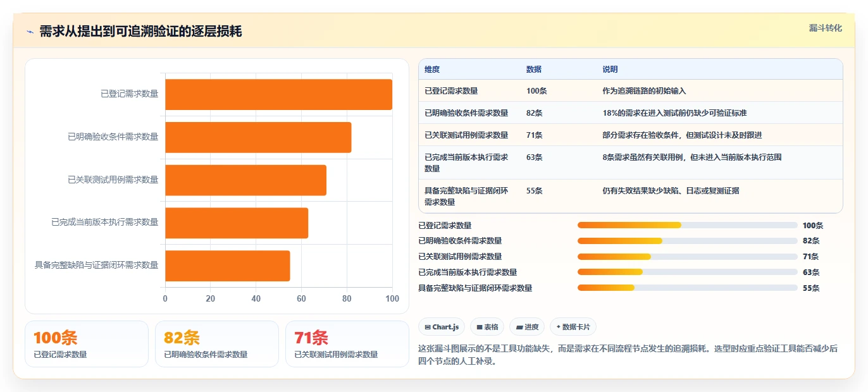Click the note starting with 18%的需求
This screenshot has height=392, width=868.
tap(675, 113)
